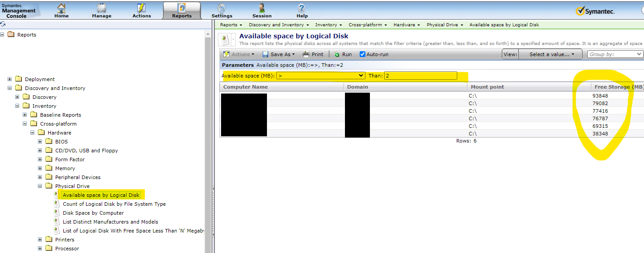The width and height of the screenshot is (644, 253).
Task: Open Count of Logical Disk by File System Type
Action: [114, 204]
